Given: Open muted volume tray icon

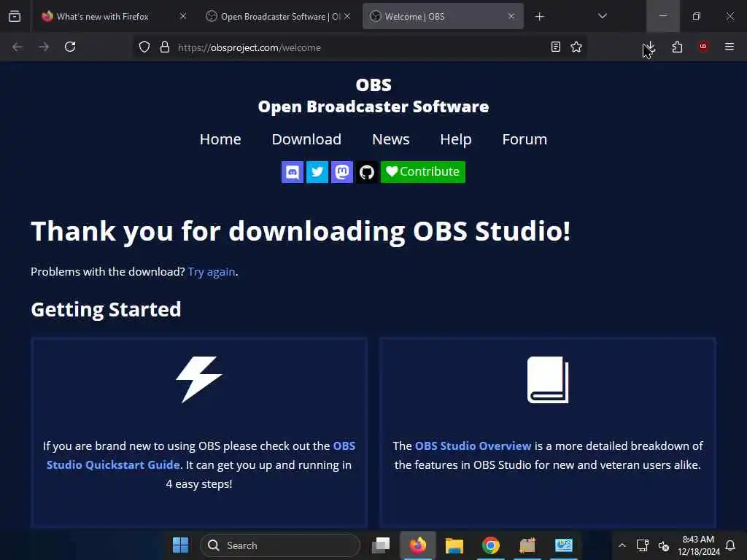Looking at the screenshot, I should tap(664, 545).
